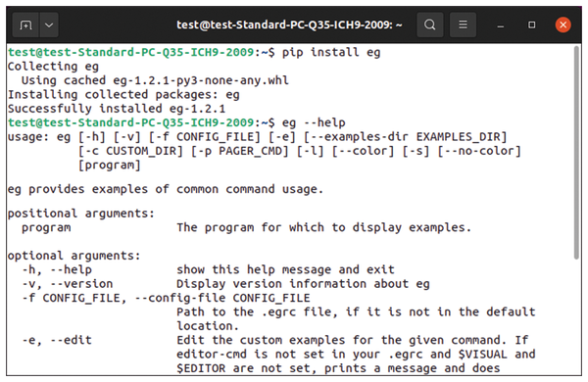Expand the new tab dropdown arrow
588x382 pixels.
pos(49,25)
